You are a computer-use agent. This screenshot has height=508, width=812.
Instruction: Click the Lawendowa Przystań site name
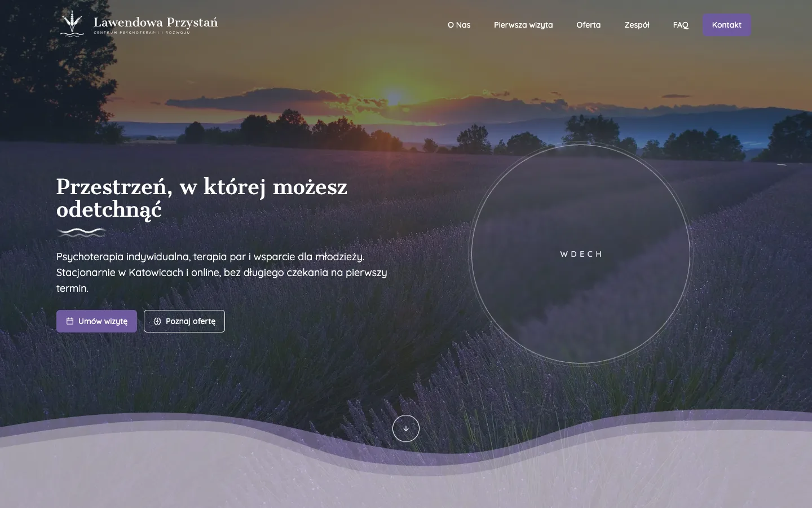click(156, 22)
